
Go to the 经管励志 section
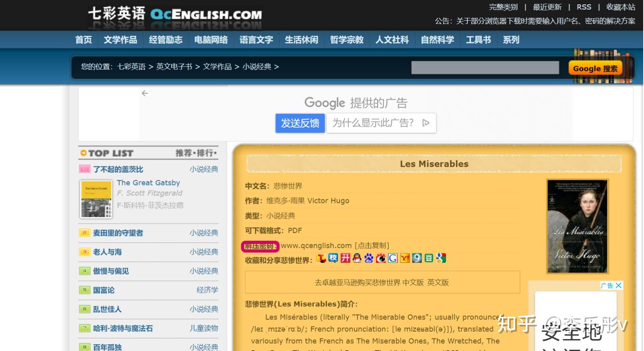click(x=166, y=40)
